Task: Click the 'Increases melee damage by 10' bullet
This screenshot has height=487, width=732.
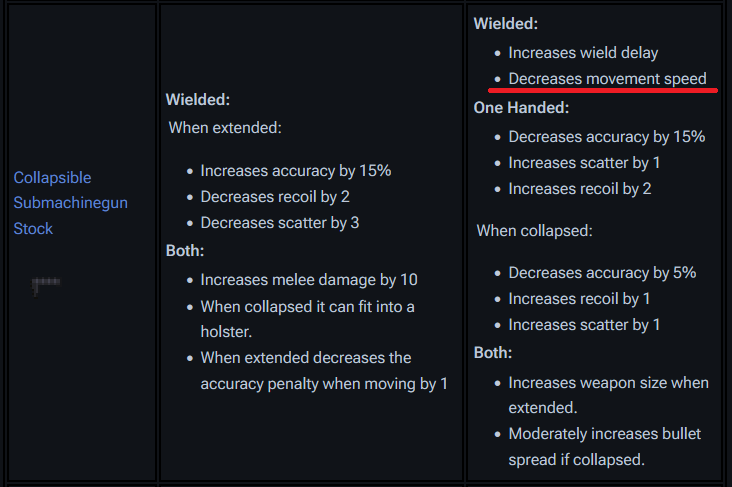Action: coord(309,279)
